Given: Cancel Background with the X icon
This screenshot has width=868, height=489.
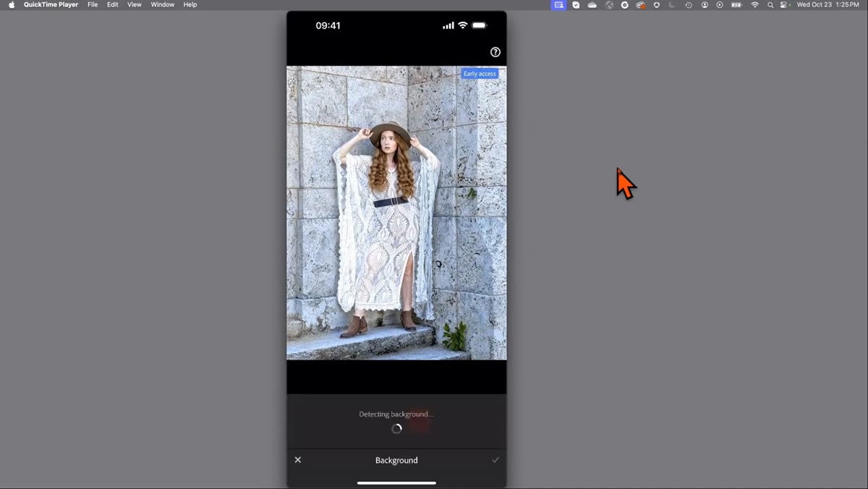Looking at the screenshot, I should [297, 460].
